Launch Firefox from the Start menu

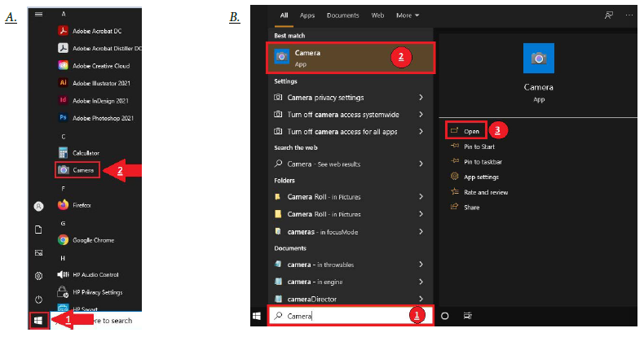pyautogui.click(x=83, y=204)
